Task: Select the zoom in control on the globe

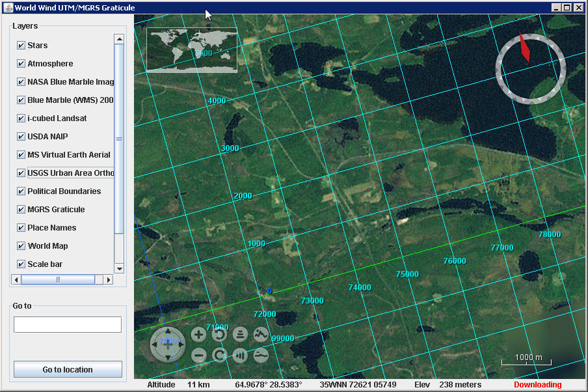Action: (x=198, y=334)
